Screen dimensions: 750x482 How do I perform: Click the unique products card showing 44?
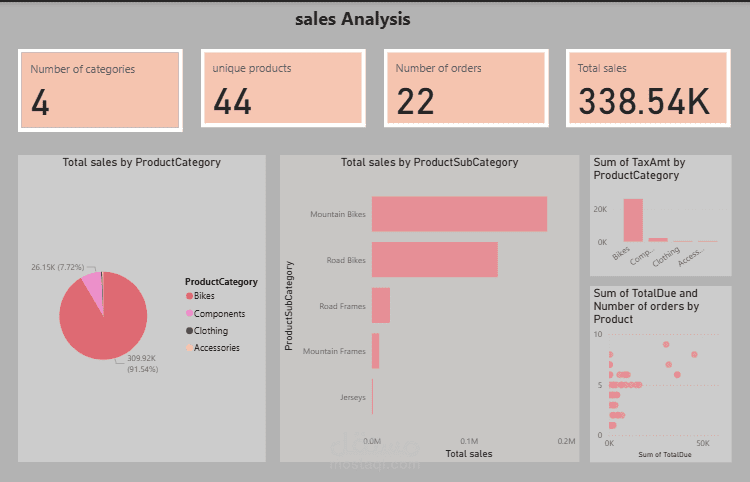coord(283,88)
